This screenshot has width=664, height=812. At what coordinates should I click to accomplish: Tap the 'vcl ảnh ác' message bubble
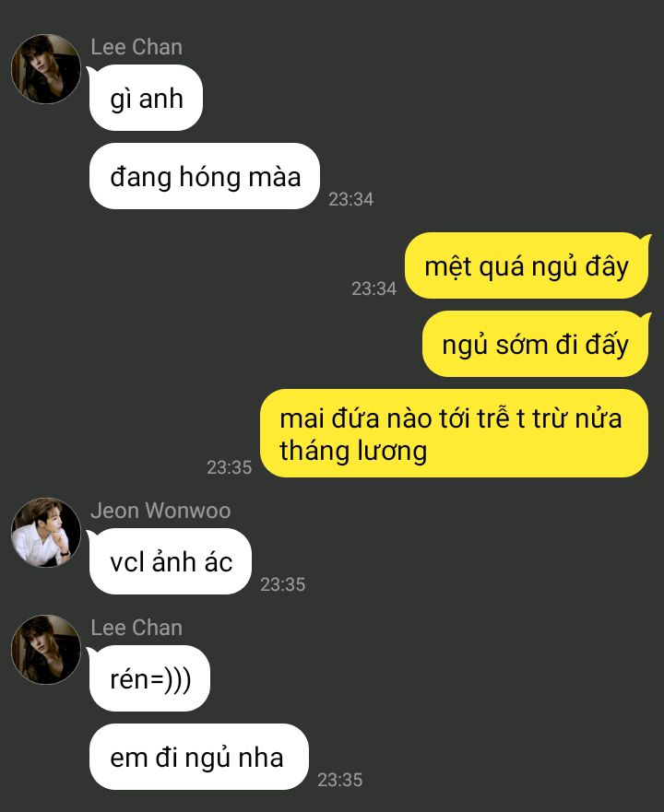170,561
